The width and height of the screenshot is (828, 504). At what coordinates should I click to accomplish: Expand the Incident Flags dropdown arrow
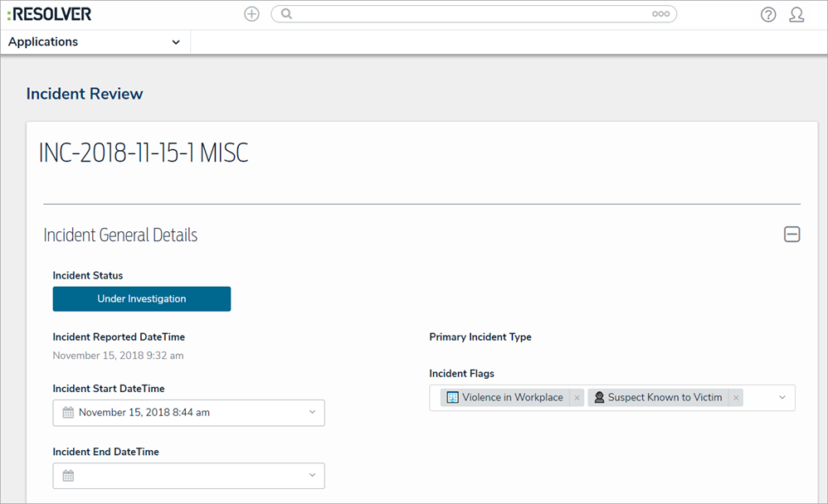point(782,397)
